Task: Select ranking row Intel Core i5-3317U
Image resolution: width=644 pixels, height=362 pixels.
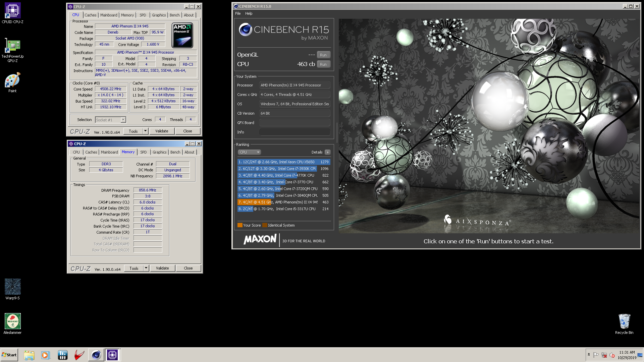Action: click(284, 209)
